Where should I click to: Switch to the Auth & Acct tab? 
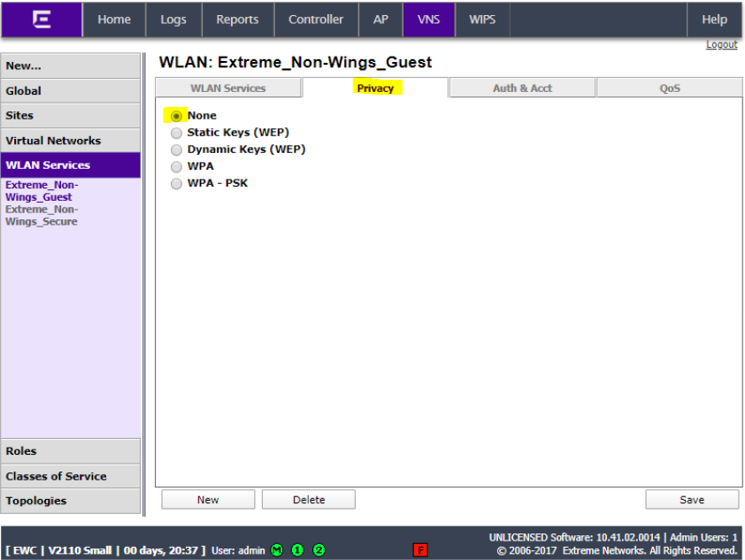(x=522, y=88)
